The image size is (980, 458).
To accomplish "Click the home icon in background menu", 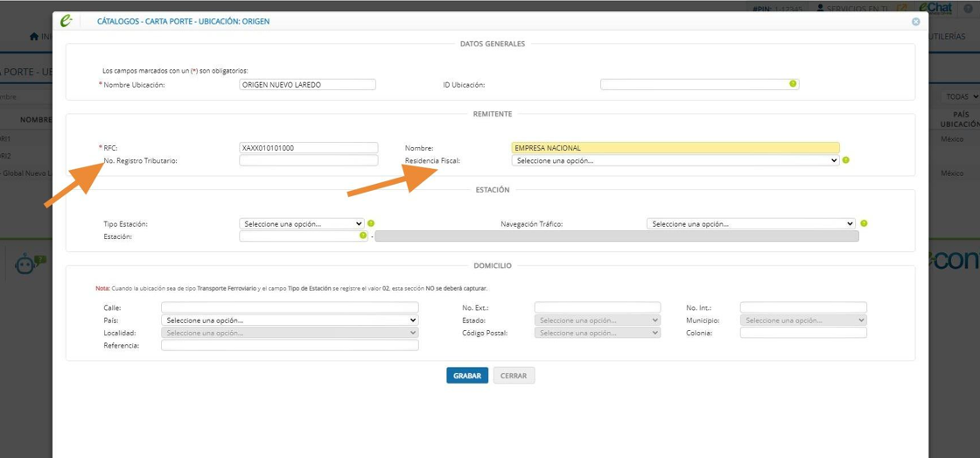I will [34, 37].
